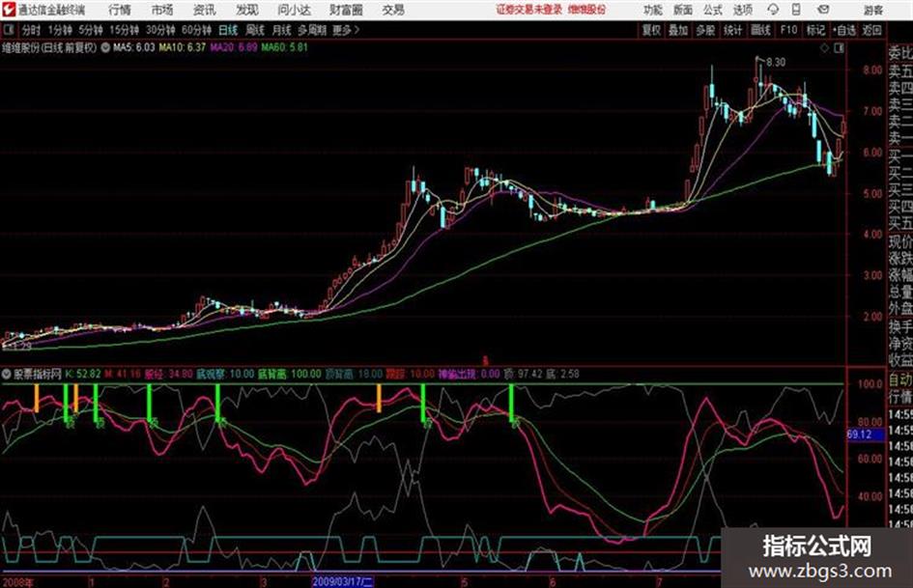Viewport: 913px width, 588px height.
Task: Open the 公式 menu
Action: point(713,10)
